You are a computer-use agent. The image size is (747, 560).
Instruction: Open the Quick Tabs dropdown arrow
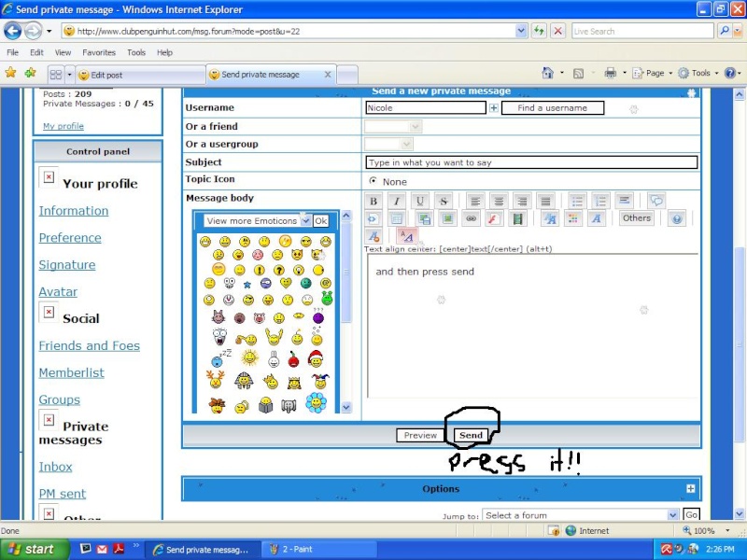point(69,75)
